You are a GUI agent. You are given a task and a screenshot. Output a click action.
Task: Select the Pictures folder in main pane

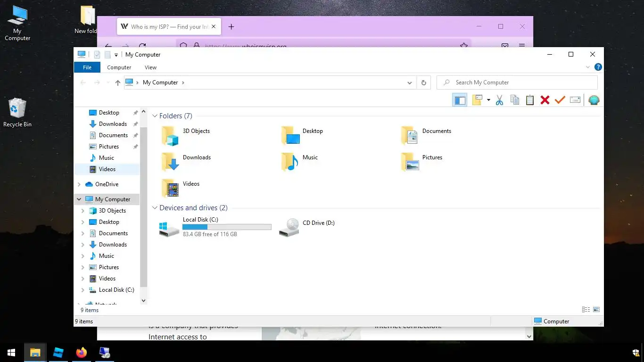pos(421,162)
